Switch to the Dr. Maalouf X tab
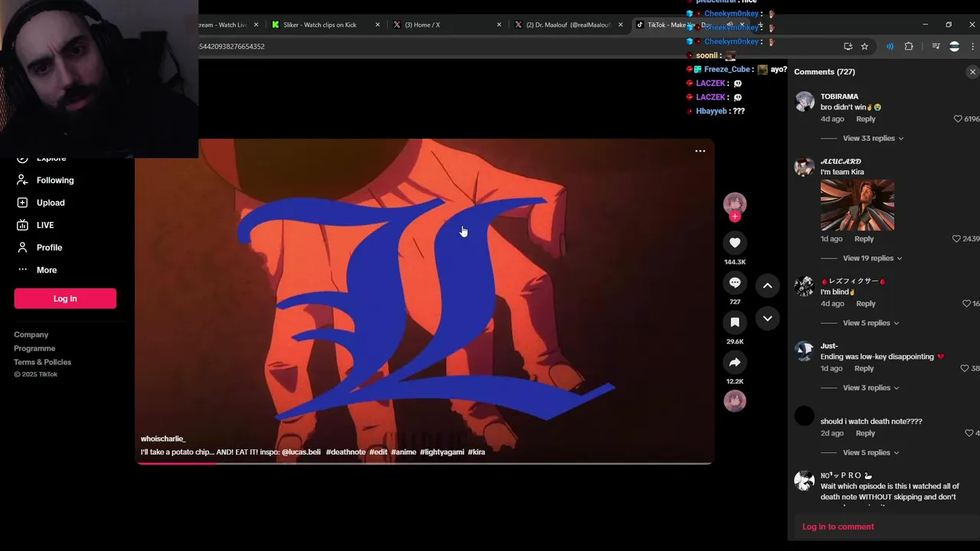The height and width of the screenshot is (551, 980). pos(568,24)
